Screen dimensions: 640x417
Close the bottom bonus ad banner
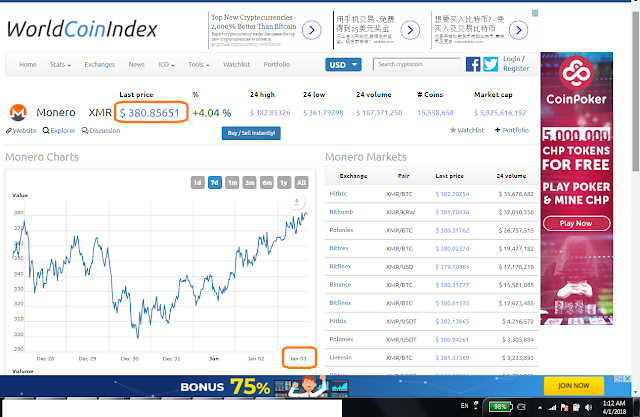coord(628,379)
